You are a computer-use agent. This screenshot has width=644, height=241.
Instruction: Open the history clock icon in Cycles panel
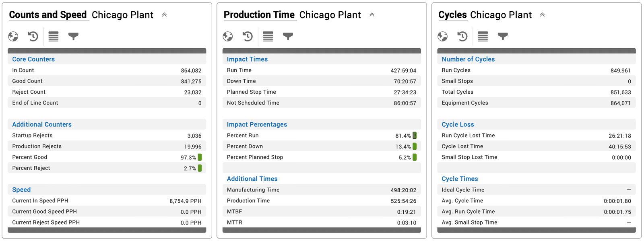462,37
